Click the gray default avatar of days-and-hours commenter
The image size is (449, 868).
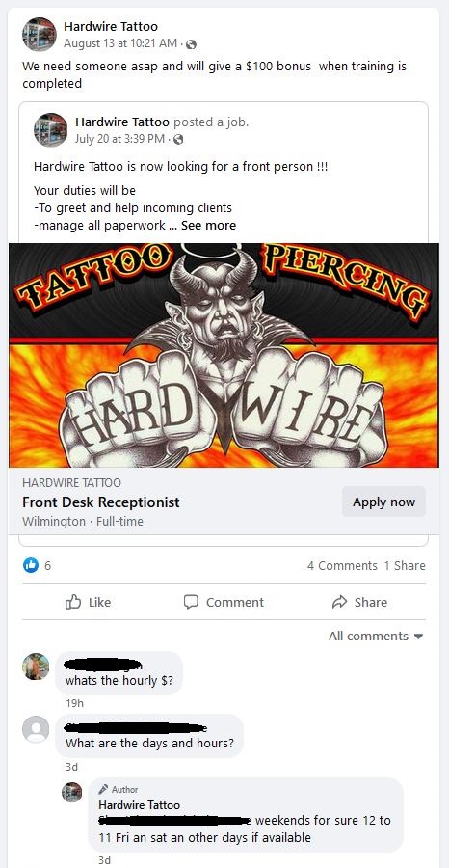pyautogui.click(x=36, y=729)
